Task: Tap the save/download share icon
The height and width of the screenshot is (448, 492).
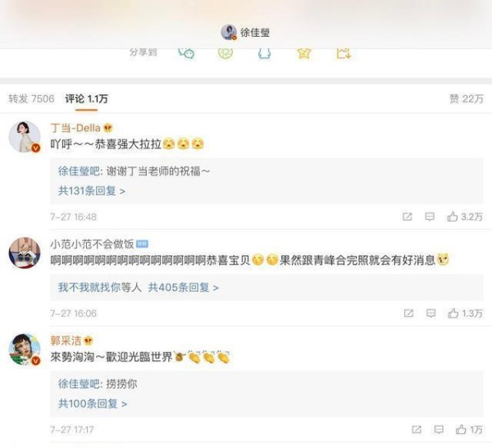Action: [344, 53]
